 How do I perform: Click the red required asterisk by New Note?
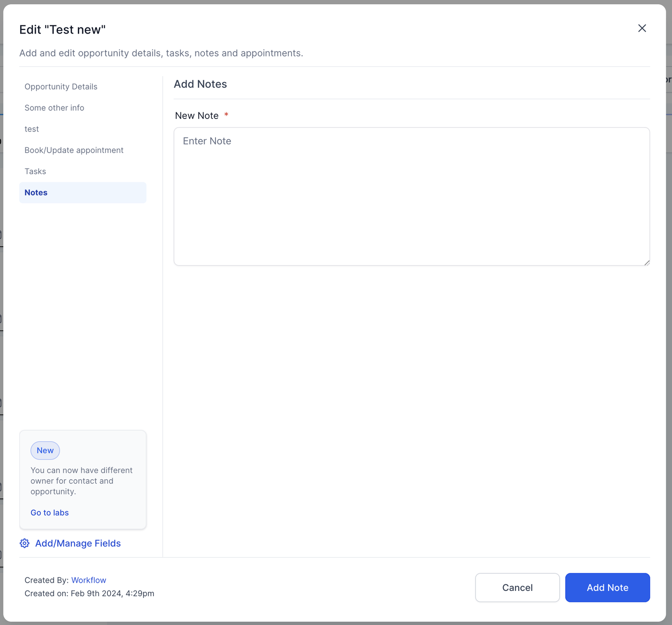point(226,115)
